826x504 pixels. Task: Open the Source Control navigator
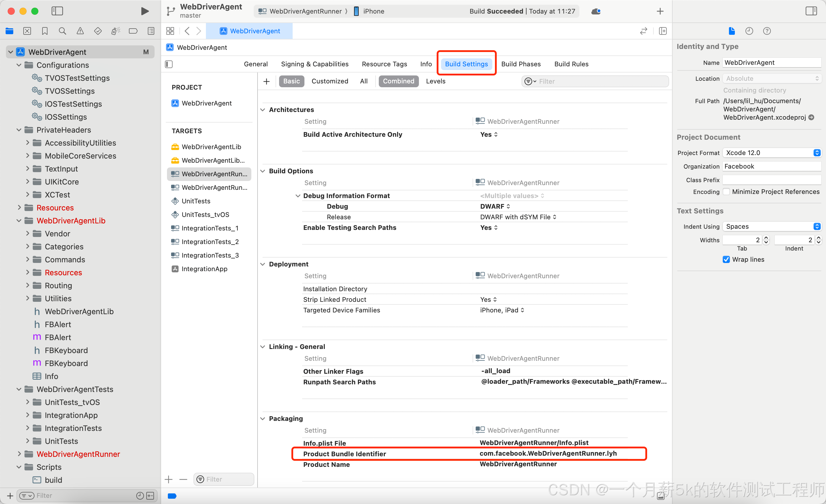pyautogui.click(x=27, y=31)
